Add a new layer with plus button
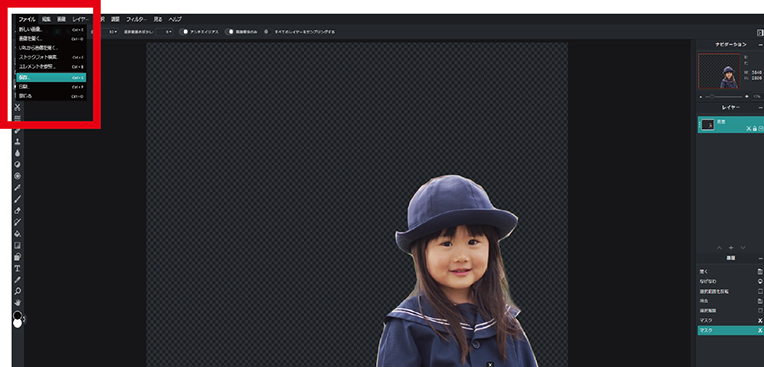 (x=731, y=248)
